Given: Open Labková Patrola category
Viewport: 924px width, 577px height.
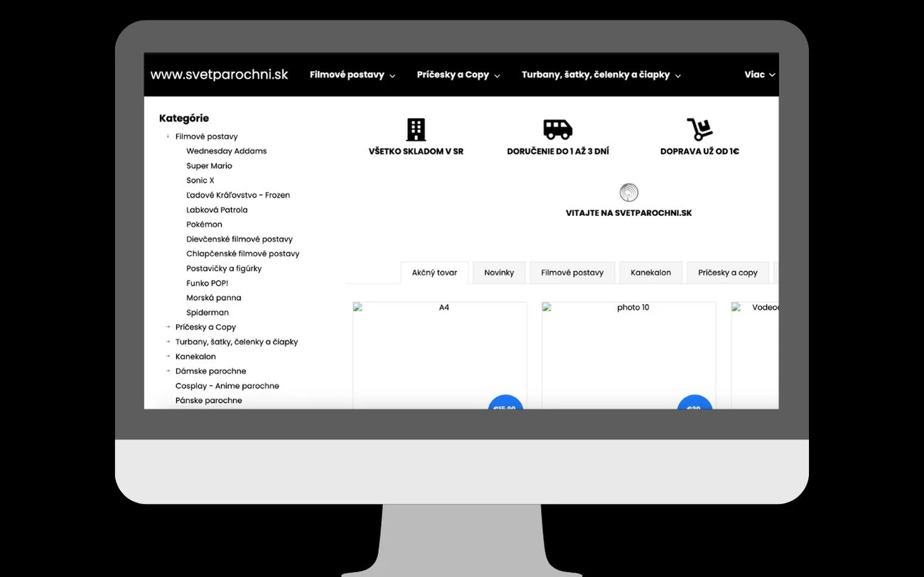Looking at the screenshot, I should pyautogui.click(x=217, y=210).
